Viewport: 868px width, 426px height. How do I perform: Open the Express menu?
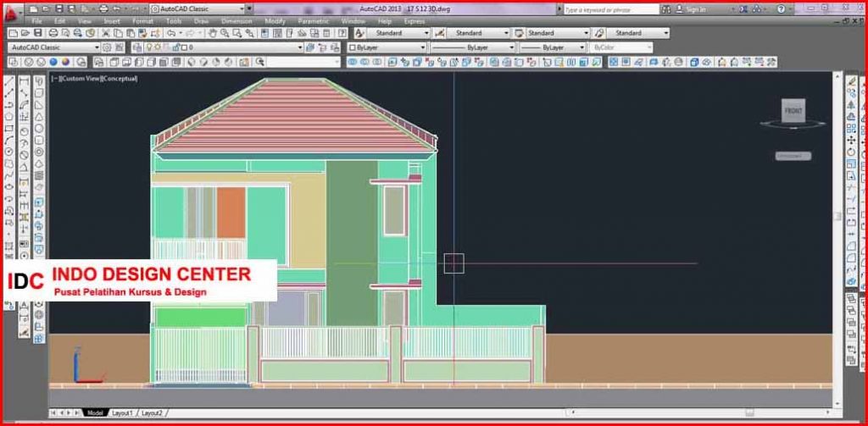pyautogui.click(x=415, y=21)
